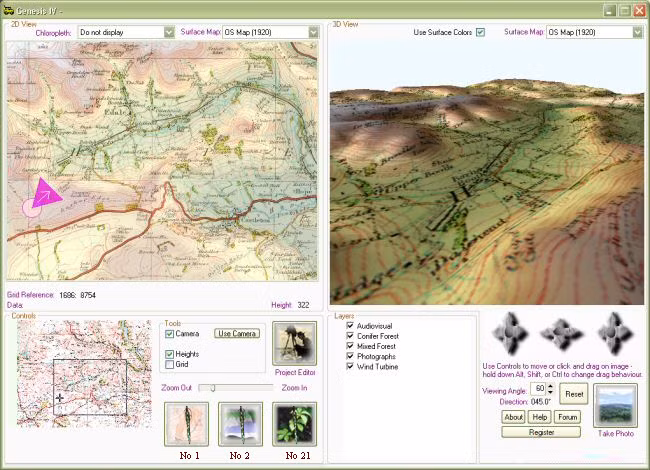Click the Register button
This screenshot has width=650, height=470.
pyautogui.click(x=541, y=432)
